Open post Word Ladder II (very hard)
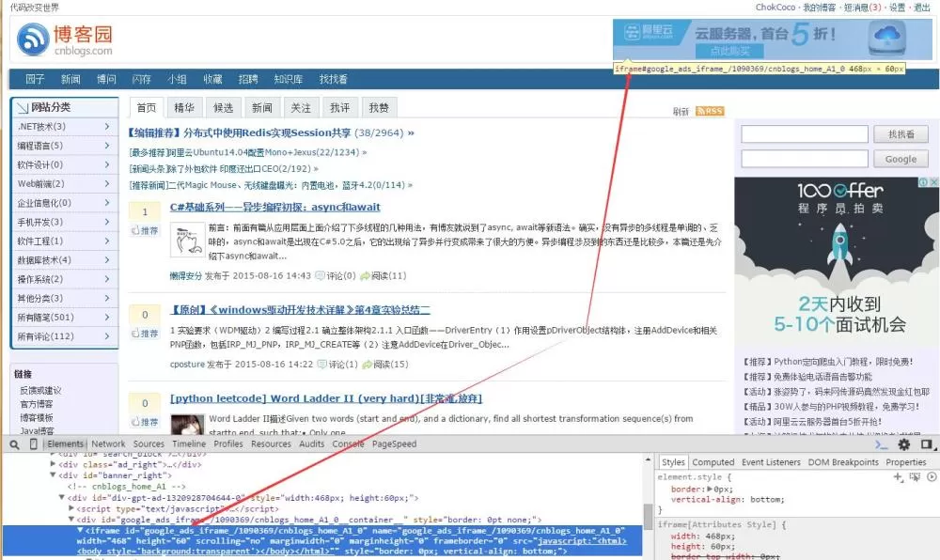The image size is (940, 560). pos(326,398)
